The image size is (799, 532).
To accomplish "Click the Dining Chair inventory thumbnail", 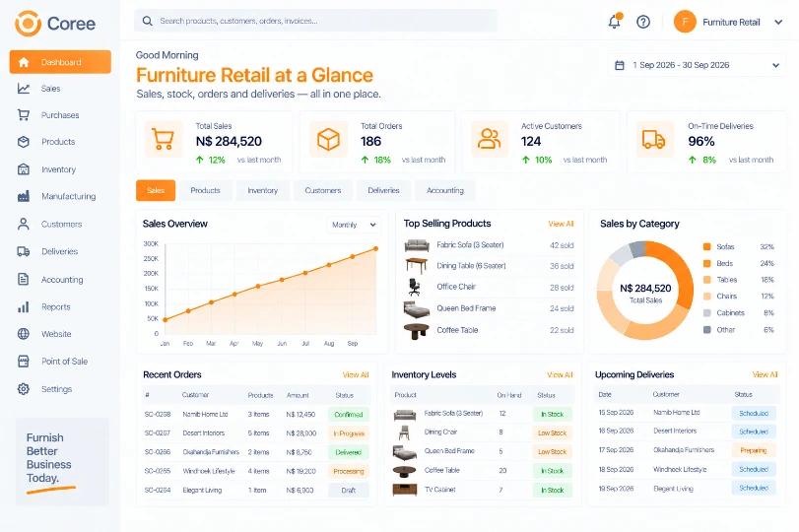I will click(x=404, y=432).
